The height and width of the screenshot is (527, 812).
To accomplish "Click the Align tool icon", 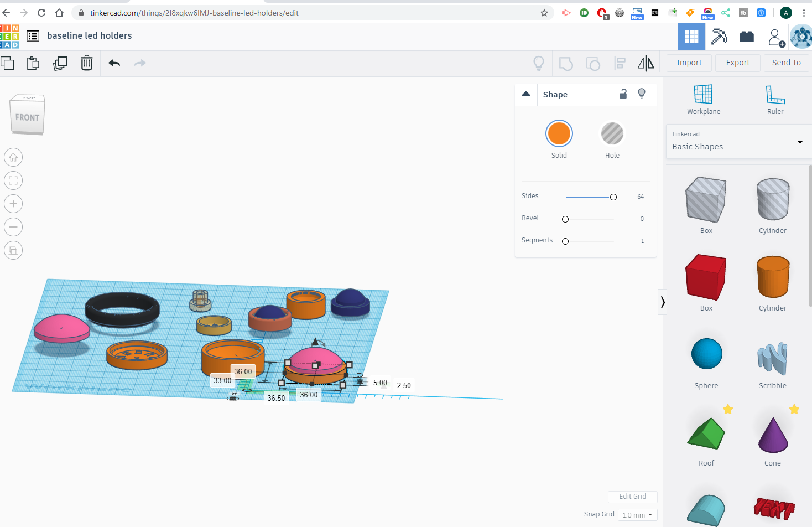I will tap(620, 64).
